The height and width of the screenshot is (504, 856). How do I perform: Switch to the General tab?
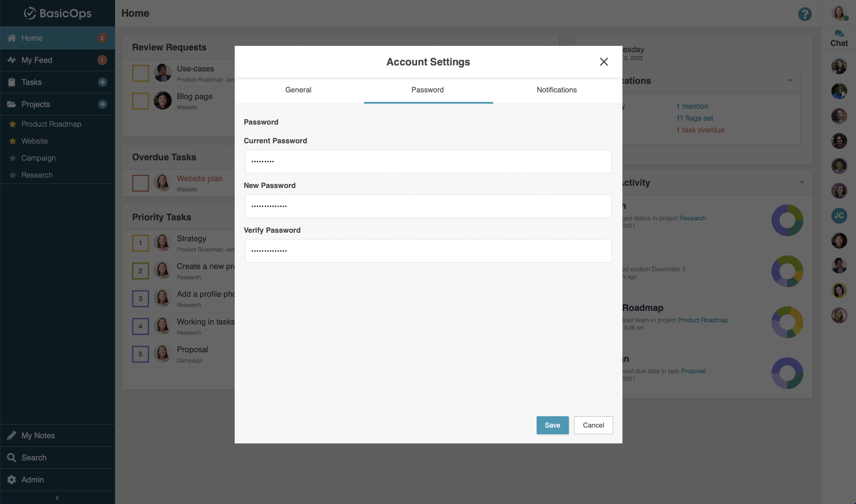pos(298,90)
